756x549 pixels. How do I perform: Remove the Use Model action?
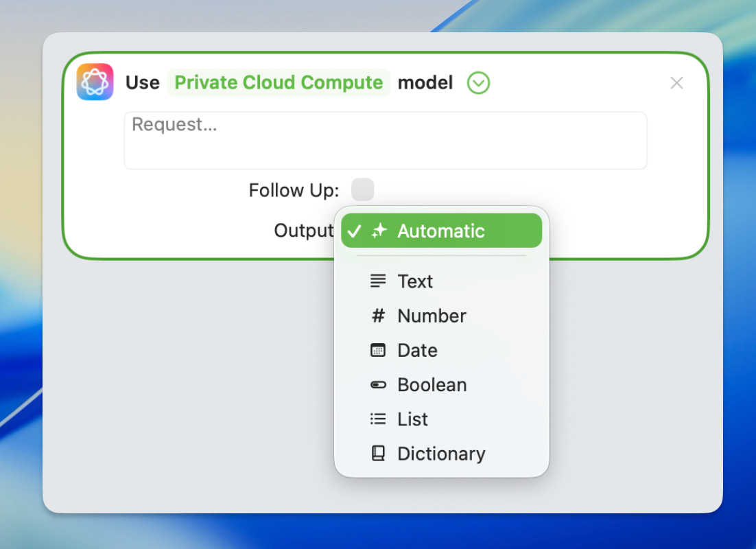(x=676, y=83)
